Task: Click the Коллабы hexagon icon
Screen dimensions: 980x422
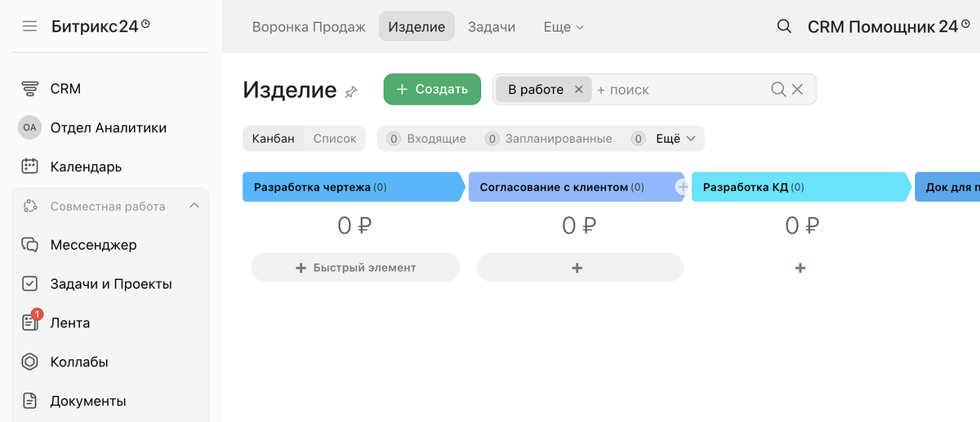Action: pos(30,362)
